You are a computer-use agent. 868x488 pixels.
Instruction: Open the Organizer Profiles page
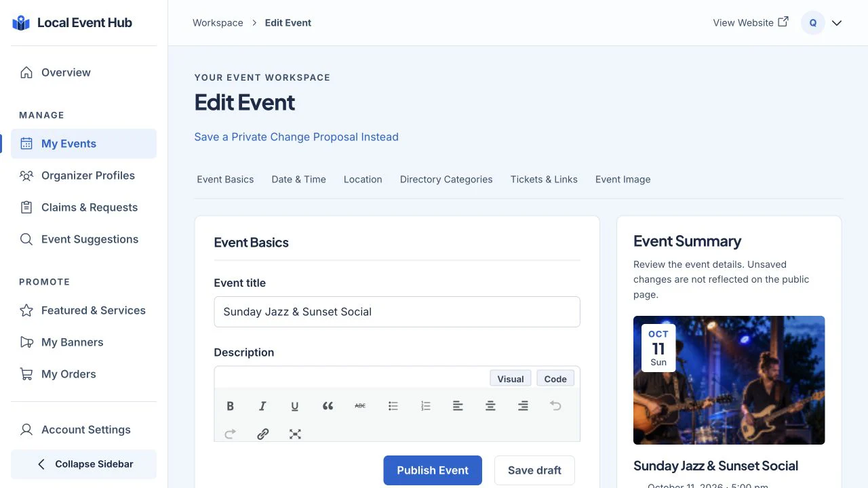tap(83, 176)
